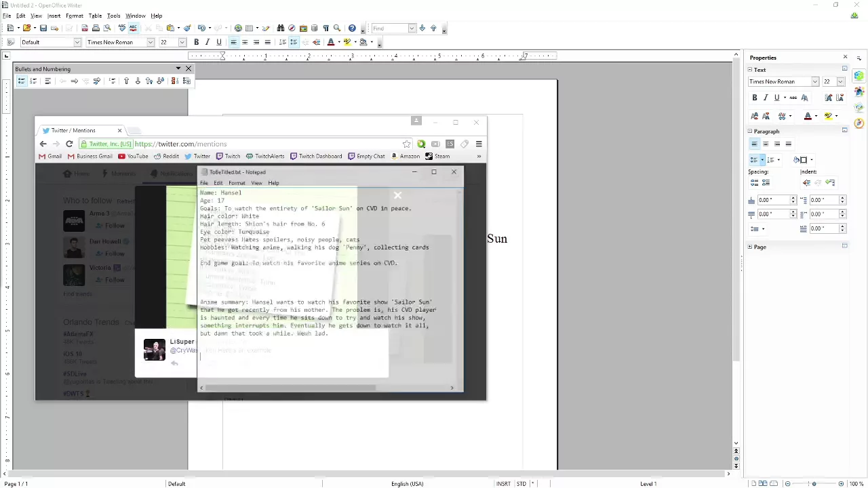Click the Zoom magnifier icon in the toolbar
Viewport: 868px width, 488px height.
click(337, 28)
